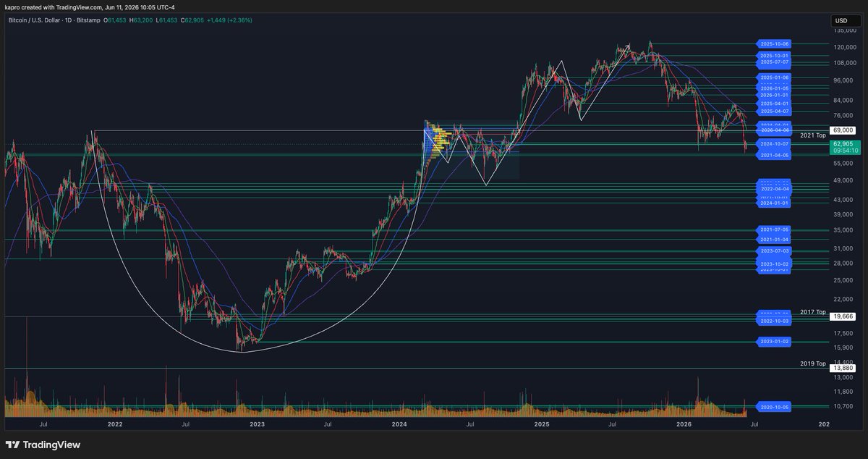Select the 2025-07-07 level label

pos(775,62)
